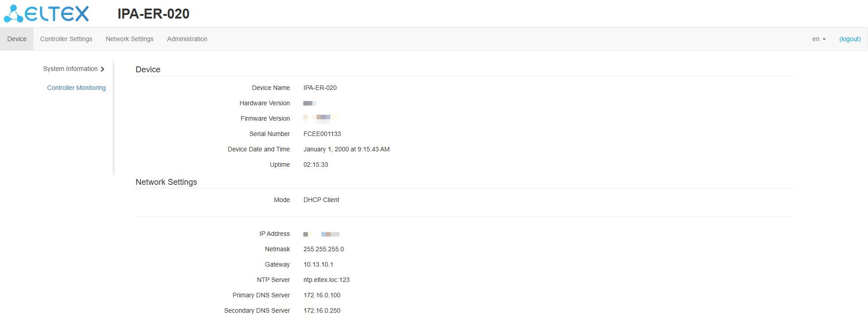Click the NTP server value ntp.eltex.loc:123
The image size is (868, 324).
point(326,280)
